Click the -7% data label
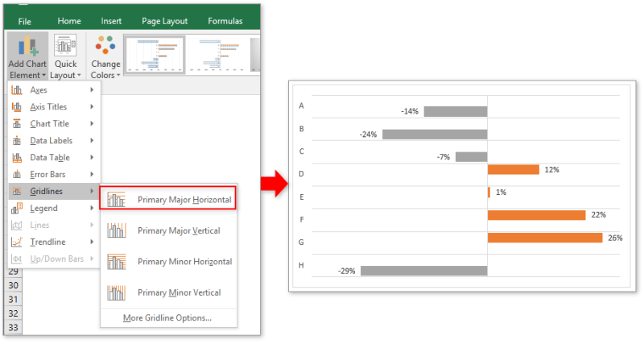Image resolution: width=644 pixels, height=344 pixels. point(444,157)
